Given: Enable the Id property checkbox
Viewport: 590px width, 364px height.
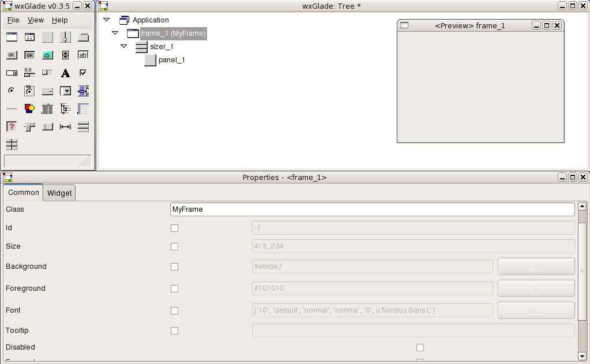Looking at the screenshot, I should [175, 228].
